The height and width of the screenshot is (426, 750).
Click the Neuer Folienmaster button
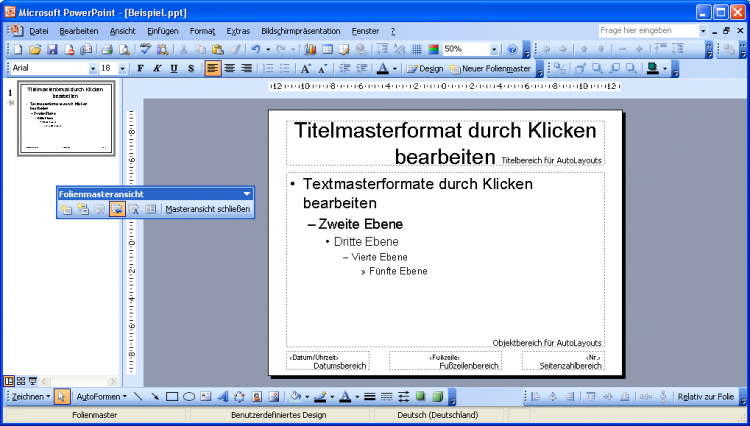490,68
